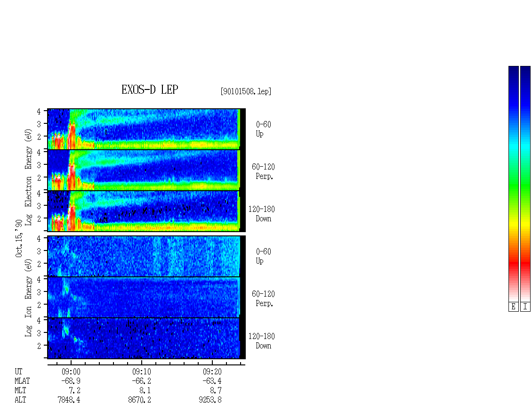
Task: Click the electron 60-120 Perp. pitch angle label
Action: click(x=263, y=171)
